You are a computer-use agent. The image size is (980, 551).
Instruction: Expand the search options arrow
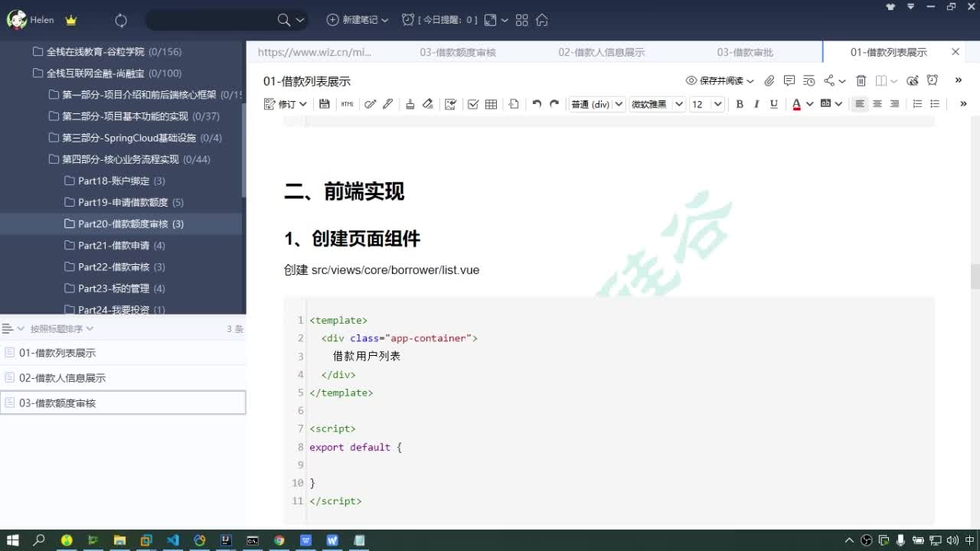[300, 20]
